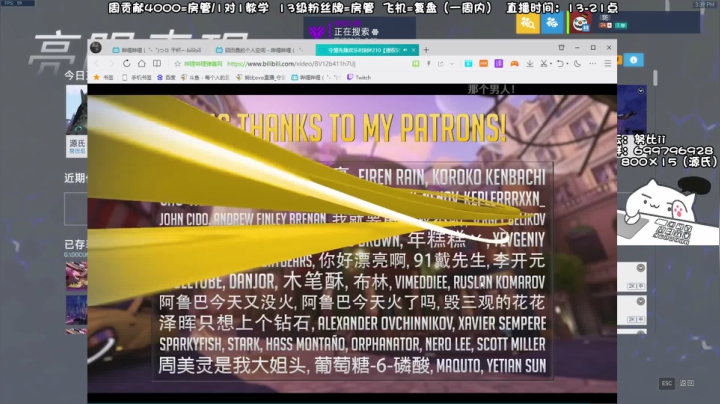Open the orange extension icon
The image size is (720, 404).
coord(484,64)
